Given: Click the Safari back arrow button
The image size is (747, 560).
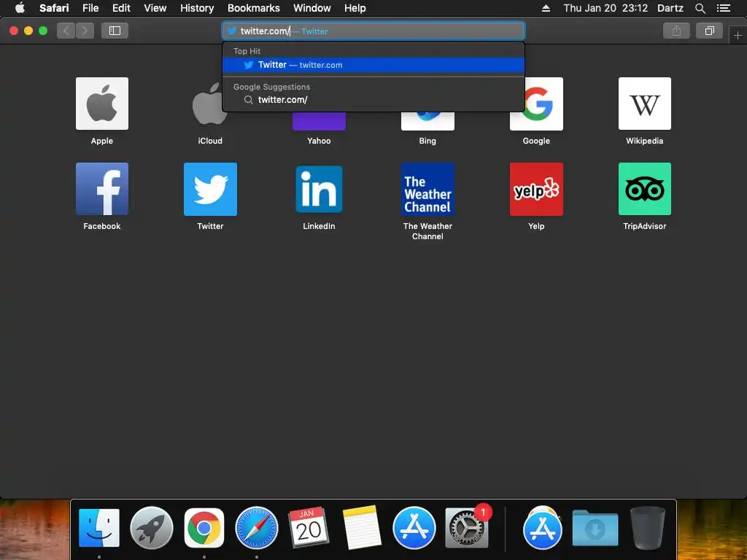Looking at the screenshot, I should coord(66,31).
